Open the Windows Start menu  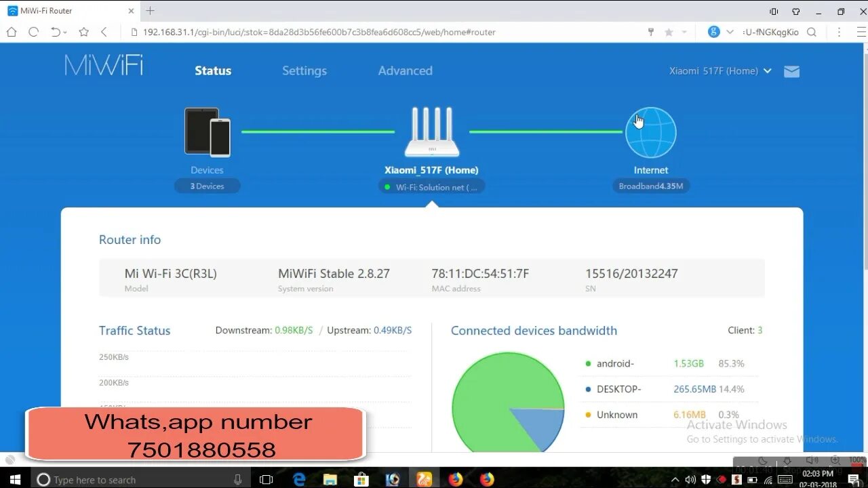(x=15, y=479)
